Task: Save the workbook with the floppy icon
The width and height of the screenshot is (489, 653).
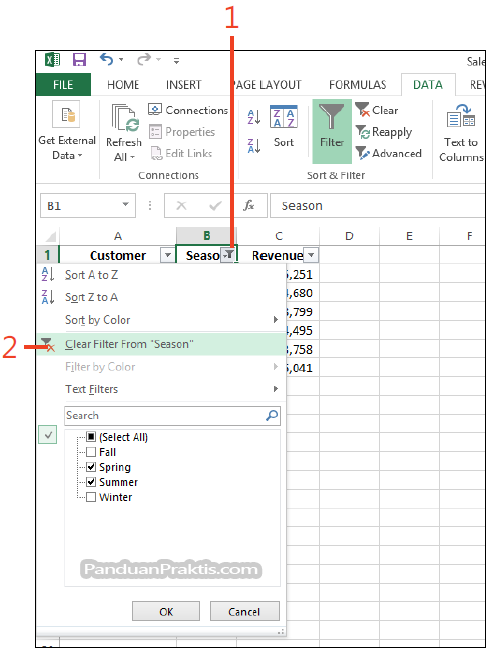Action: coord(79,60)
